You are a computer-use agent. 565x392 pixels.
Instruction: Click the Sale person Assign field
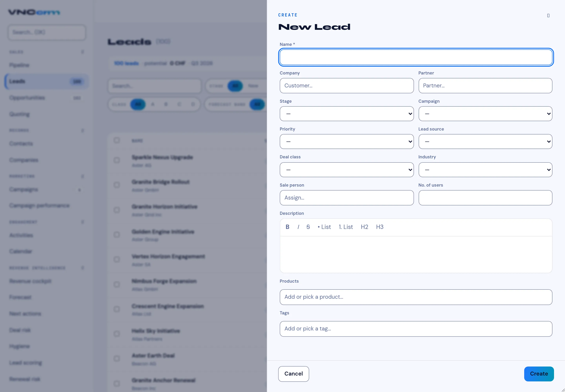(x=346, y=198)
